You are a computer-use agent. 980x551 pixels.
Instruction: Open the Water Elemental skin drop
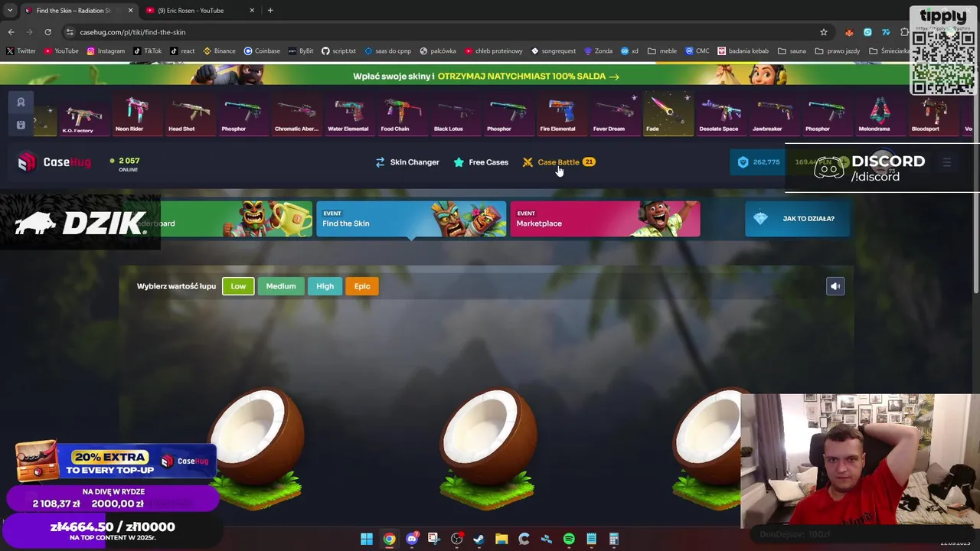pos(348,113)
